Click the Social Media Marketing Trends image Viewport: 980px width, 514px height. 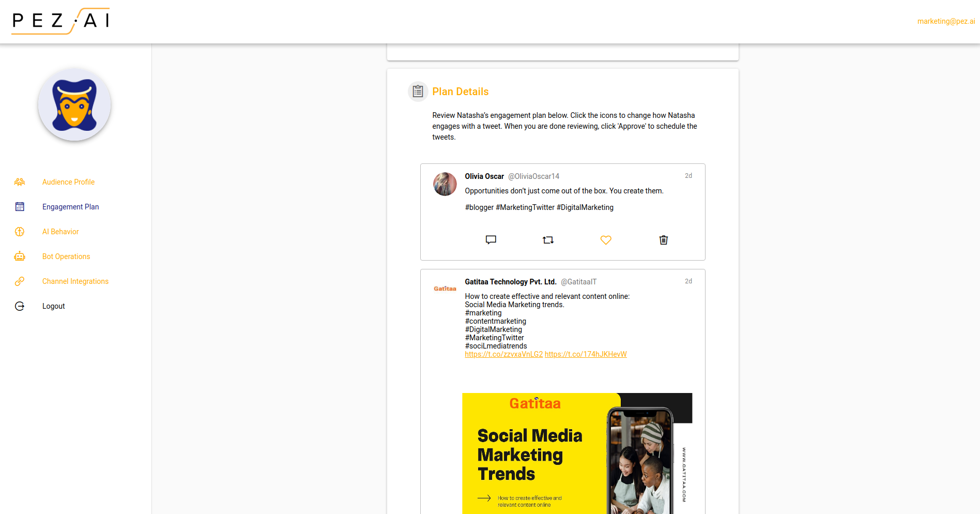(x=577, y=453)
